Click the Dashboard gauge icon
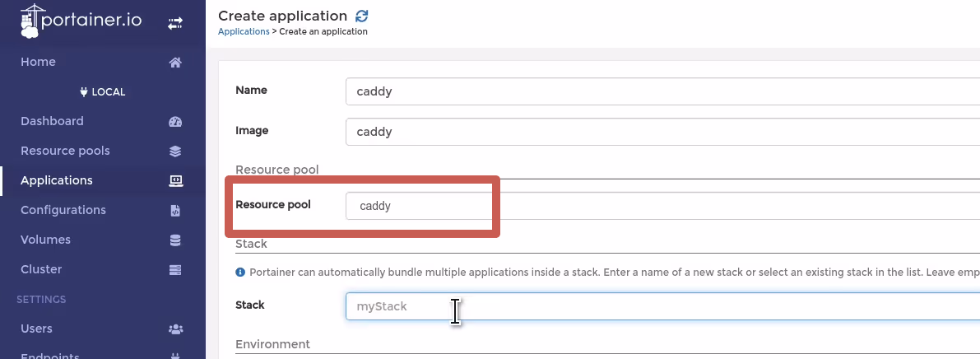This screenshot has width=980, height=359. 175,121
